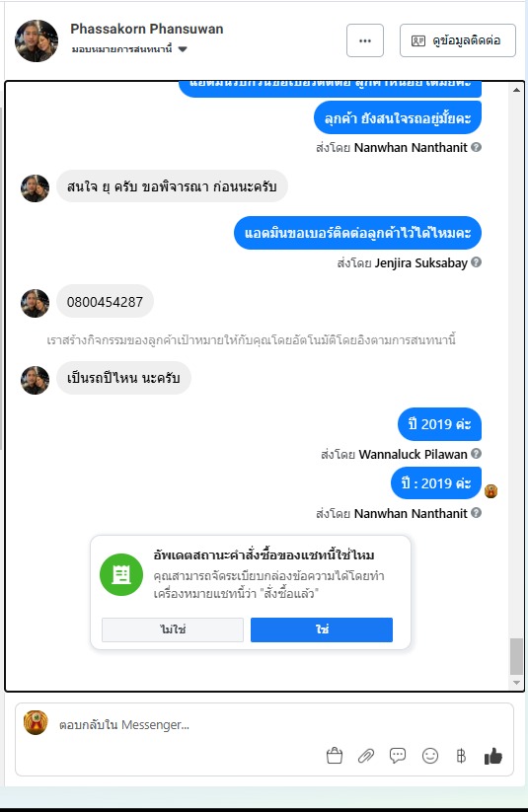The width and height of the screenshot is (528, 812).
Task: Click help icon beside Wannaluck Pilawan
Action: coord(476,454)
